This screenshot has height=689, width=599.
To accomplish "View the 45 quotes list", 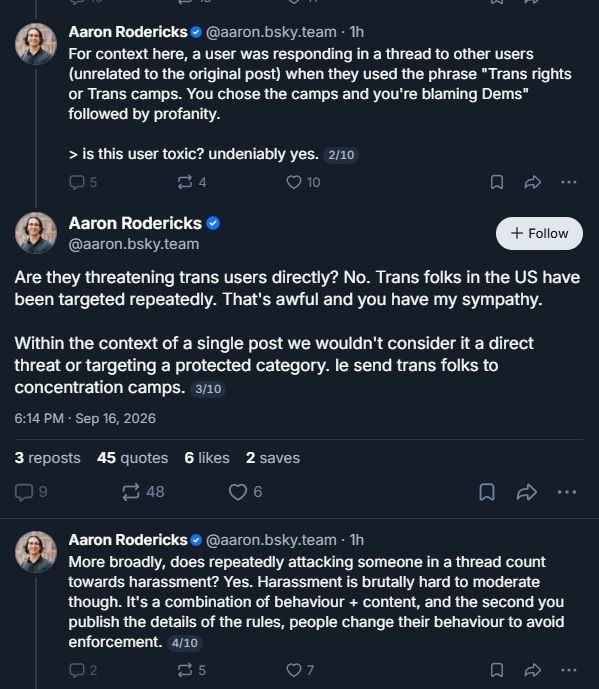I will click(132, 458).
